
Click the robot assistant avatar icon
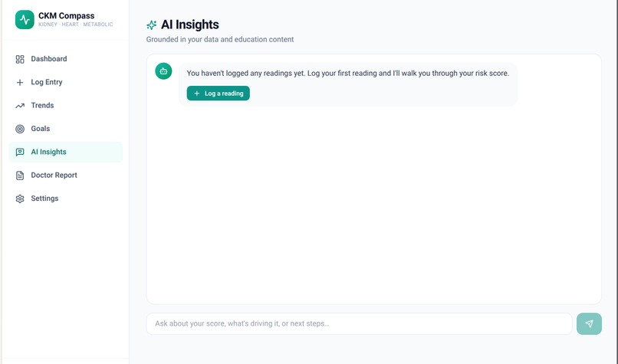[163, 71]
